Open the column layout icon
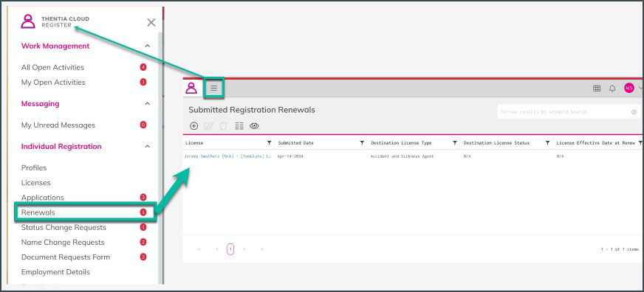The image size is (644, 292). click(239, 126)
